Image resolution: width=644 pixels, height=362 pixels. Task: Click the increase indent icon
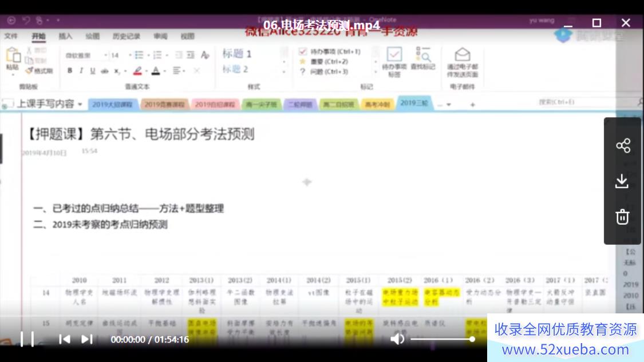(x=191, y=55)
